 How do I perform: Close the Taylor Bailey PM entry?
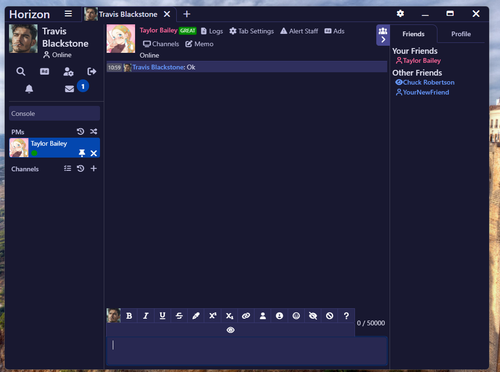pyautogui.click(x=94, y=153)
